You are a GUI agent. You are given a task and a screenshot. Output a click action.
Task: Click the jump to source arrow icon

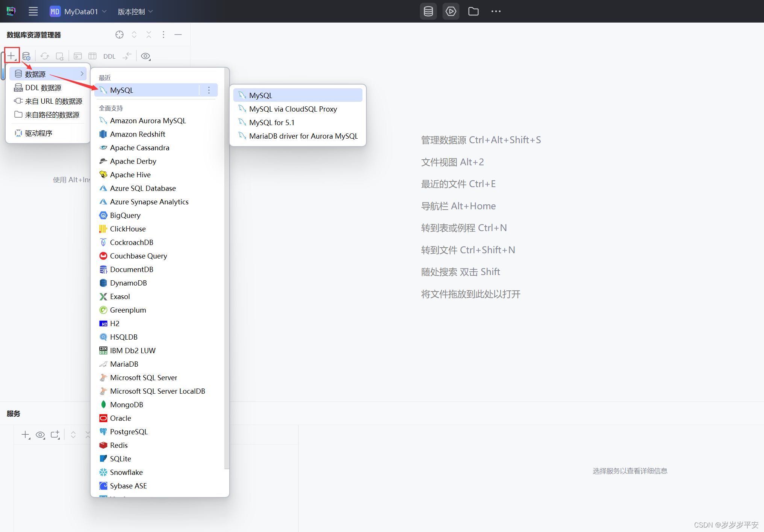click(x=127, y=56)
